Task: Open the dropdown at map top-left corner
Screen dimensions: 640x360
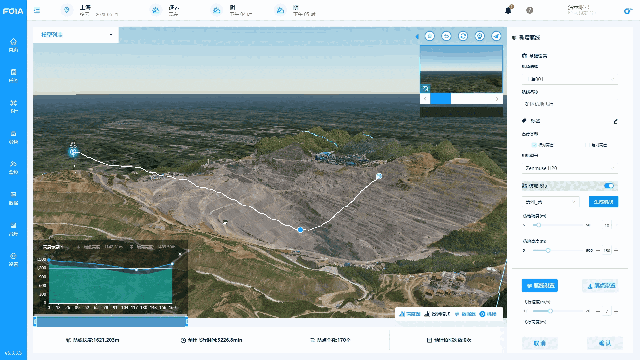Action: pyautogui.click(x=76, y=35)
